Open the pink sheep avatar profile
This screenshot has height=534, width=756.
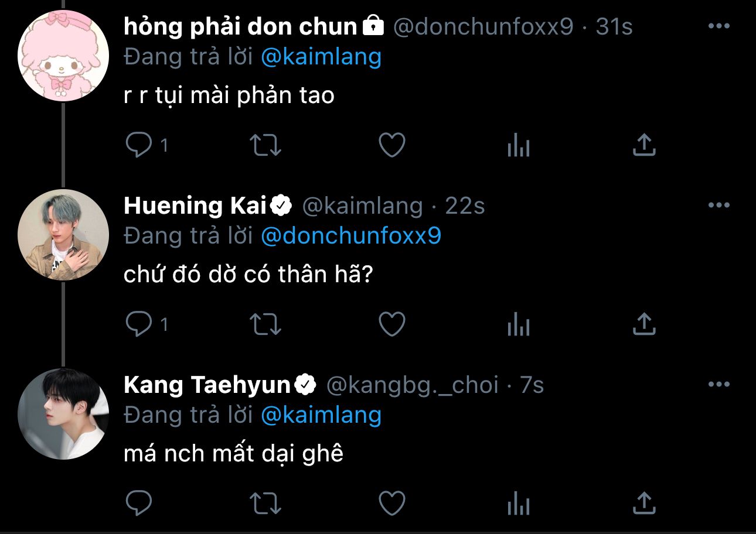click(63, 56)
